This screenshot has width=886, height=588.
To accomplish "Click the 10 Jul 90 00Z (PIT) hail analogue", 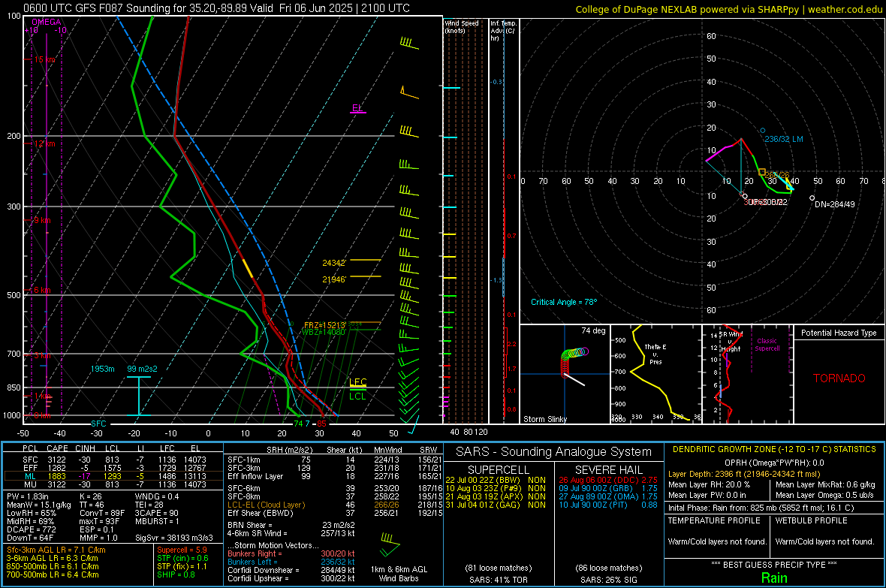I will pyautogui.click(x=608, y=505).
